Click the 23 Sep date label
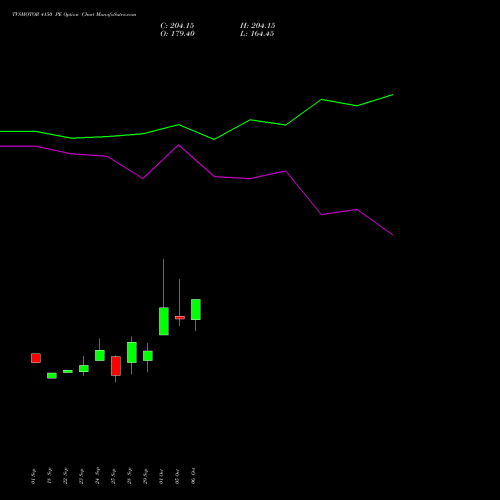 (81, 476)
